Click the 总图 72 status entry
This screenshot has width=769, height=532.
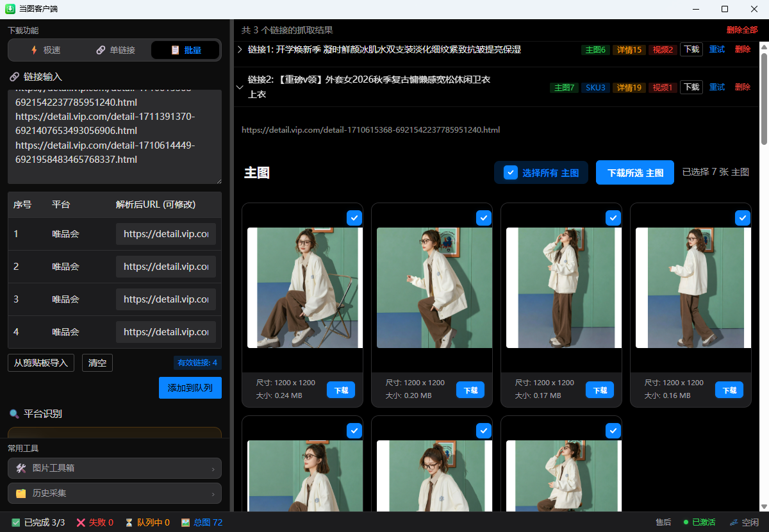pos(202,522)
